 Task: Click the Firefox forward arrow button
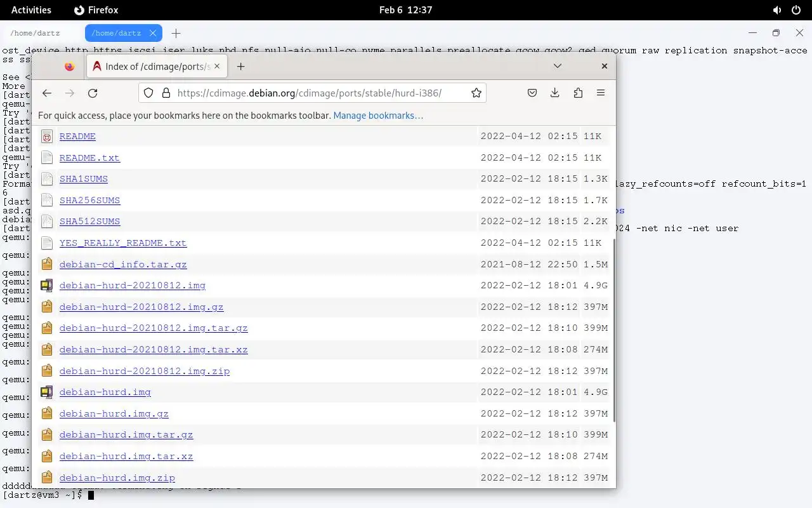pyautogui.click(x=70, y=93)
